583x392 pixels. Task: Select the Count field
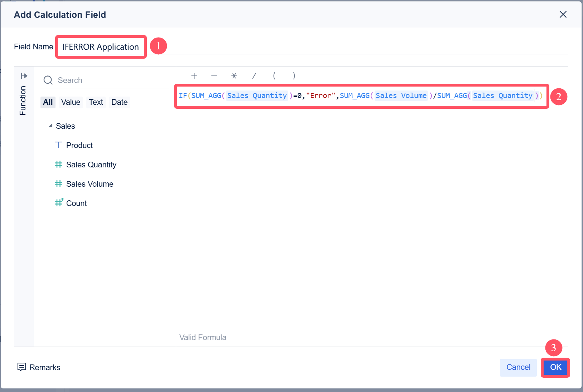point(77,203)
